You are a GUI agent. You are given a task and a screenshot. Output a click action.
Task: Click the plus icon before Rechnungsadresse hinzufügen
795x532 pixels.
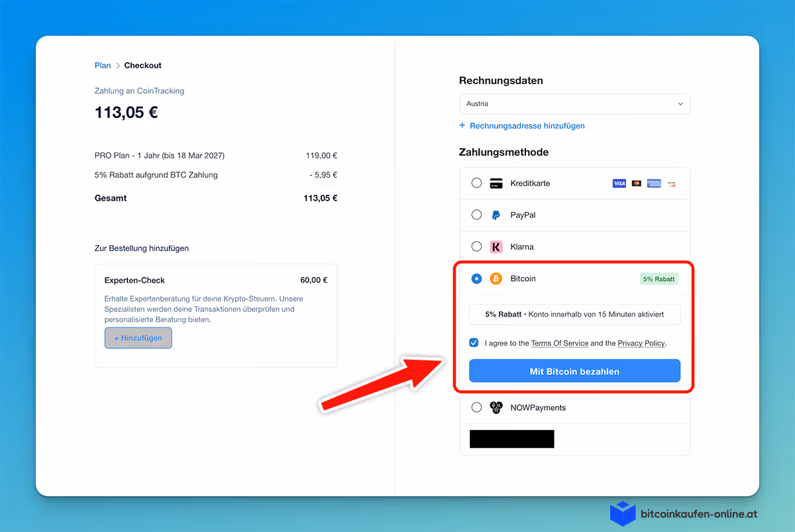462,126
